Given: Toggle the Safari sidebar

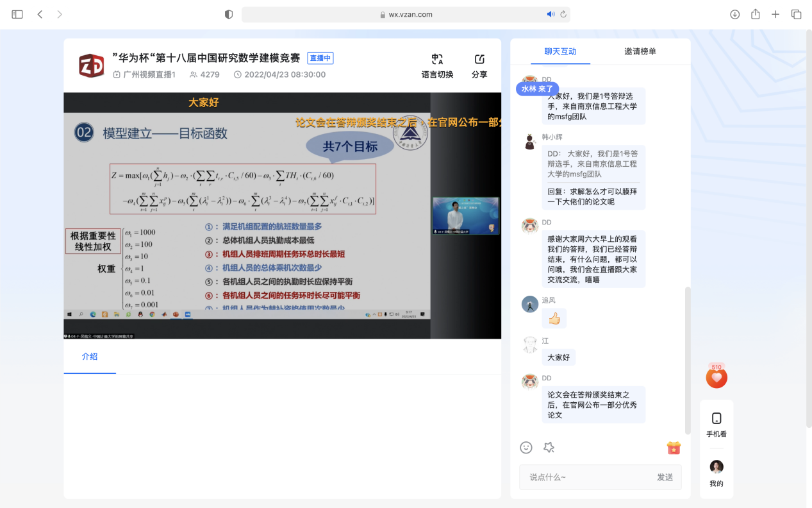Looking at the screenshot, I should (17, 14).
